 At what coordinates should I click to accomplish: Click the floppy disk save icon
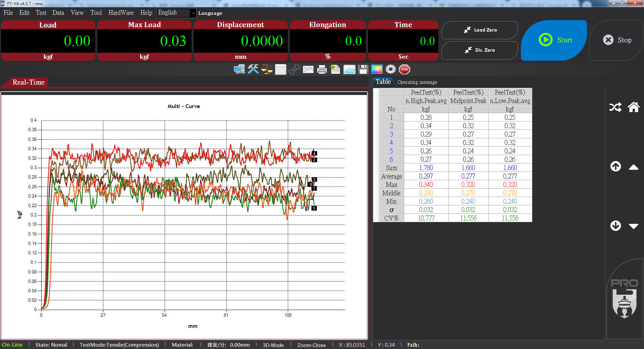coord(363,69)
